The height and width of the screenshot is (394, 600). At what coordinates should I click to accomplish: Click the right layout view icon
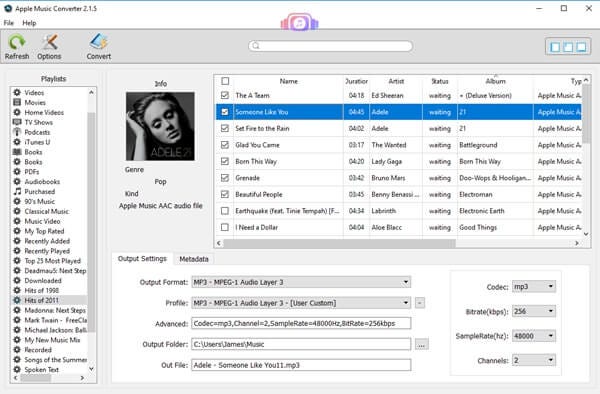(581, 47)
